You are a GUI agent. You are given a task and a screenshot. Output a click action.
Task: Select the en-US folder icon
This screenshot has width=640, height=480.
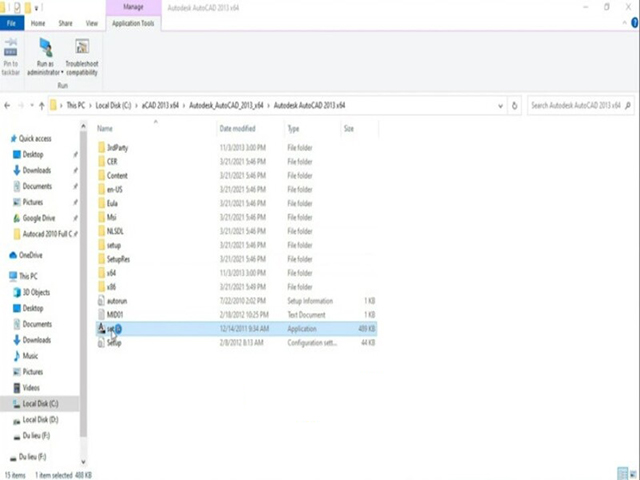click(x=102, y=189)
